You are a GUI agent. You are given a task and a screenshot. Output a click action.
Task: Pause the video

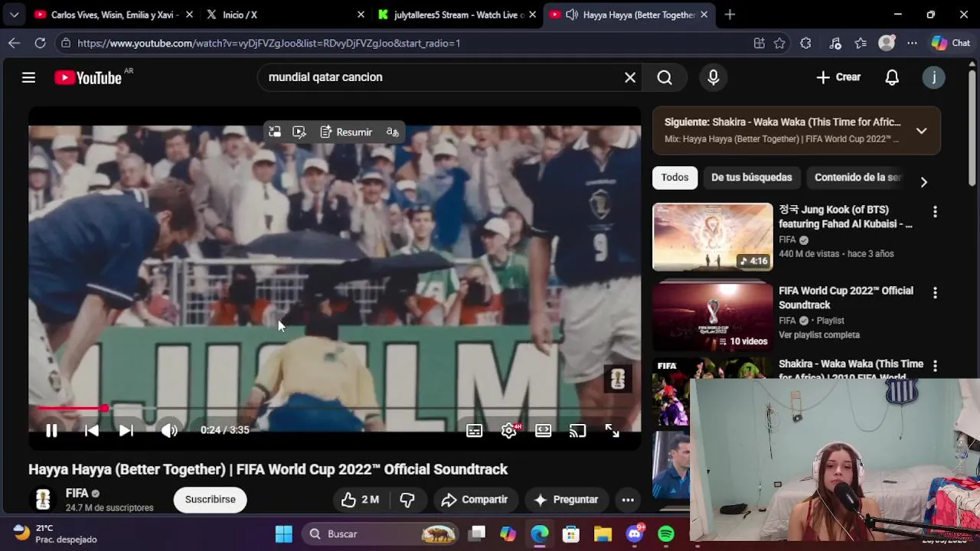click(51, 430)
